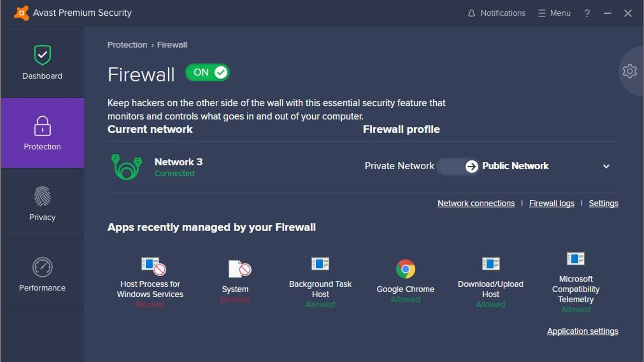
Task: Turn off the Firewall using the ON toggle
Action: [x=207, y=72]
